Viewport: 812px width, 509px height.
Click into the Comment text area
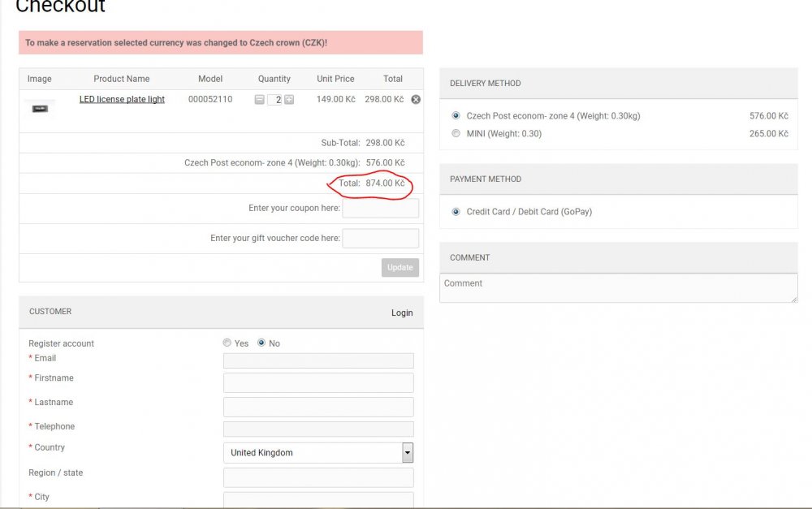(618, 288)
